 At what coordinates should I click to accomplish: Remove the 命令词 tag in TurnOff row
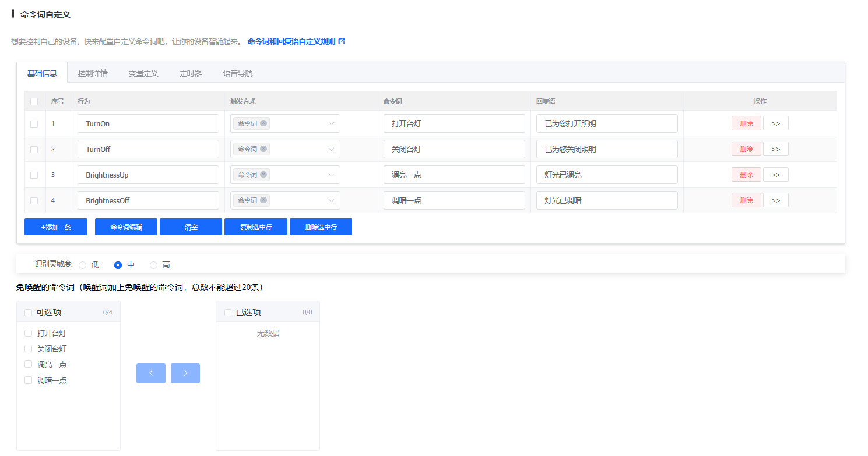pos(263,149)
